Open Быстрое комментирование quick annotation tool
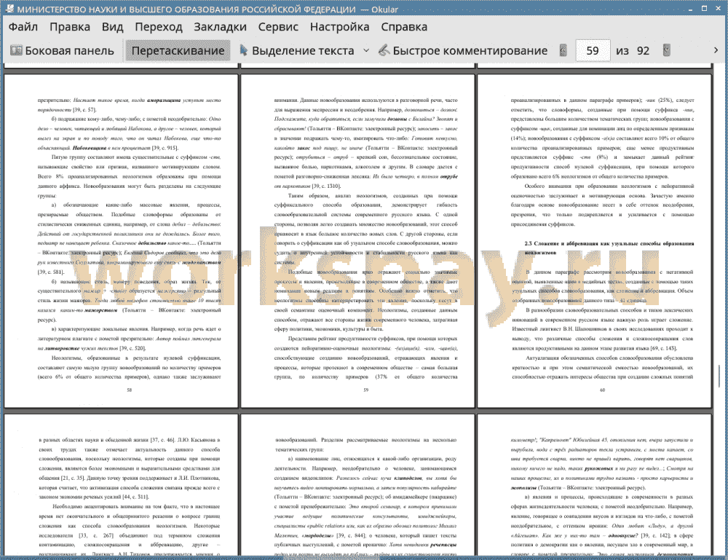 pyautogui.click(x=463, y=51)
